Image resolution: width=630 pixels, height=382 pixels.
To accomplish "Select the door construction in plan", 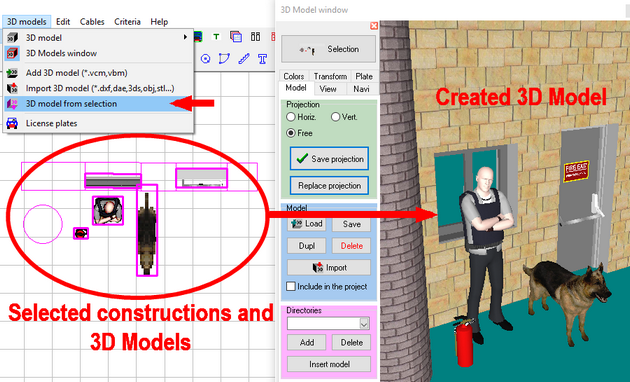I will [x=202, y=178].
